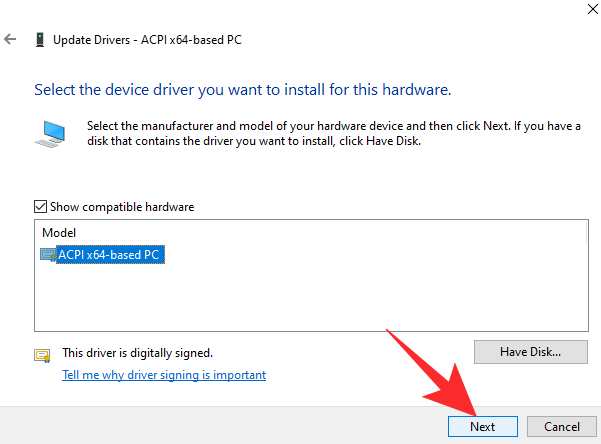Click the device icon beside Update Drivers title

click(x=39, y=40)
